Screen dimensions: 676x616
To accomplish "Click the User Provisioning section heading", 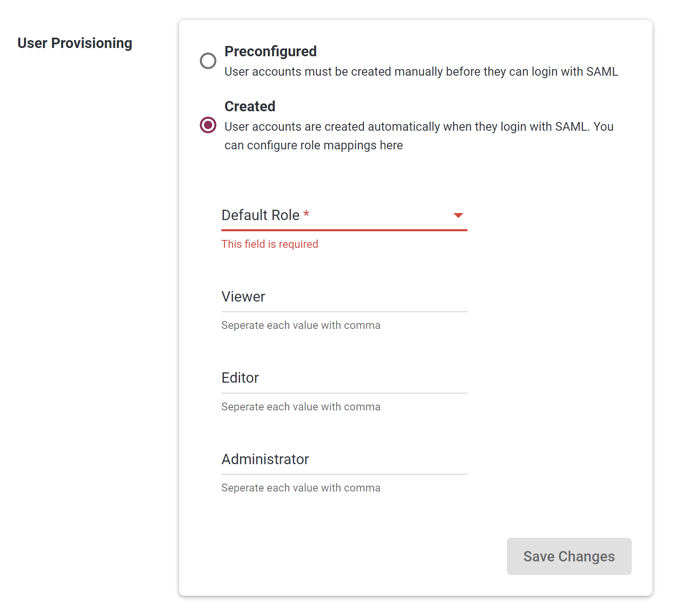I will pos(75,43).
